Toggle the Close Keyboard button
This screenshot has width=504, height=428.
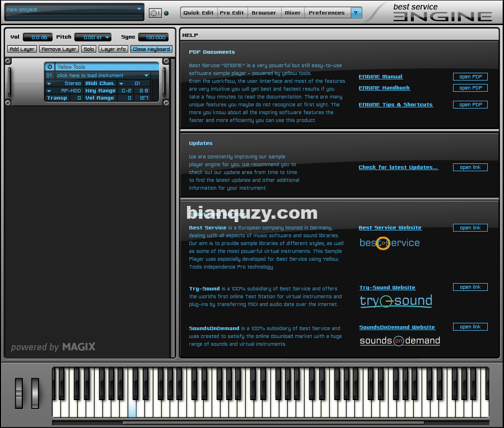[x=151, y=49]
